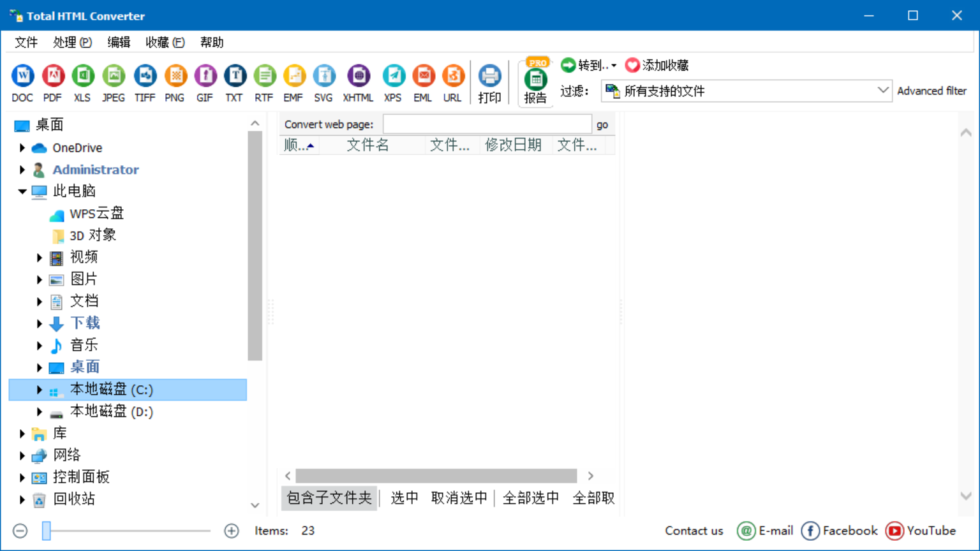The height and width of the screenshot is (551, 980).
Task: Select 文档 folder in the tree
Action: coord(84,302)
